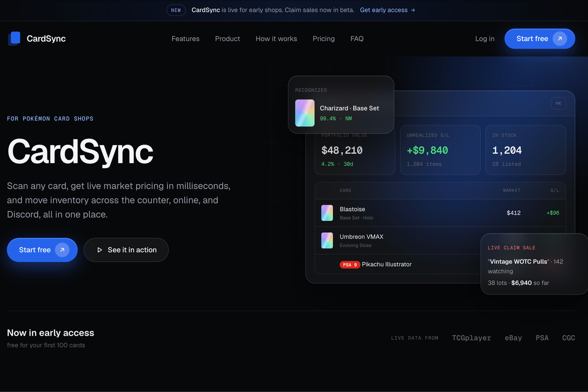Select the Pikachu Illustrator row name
The image size is (588, 392).
pos(387,265)
